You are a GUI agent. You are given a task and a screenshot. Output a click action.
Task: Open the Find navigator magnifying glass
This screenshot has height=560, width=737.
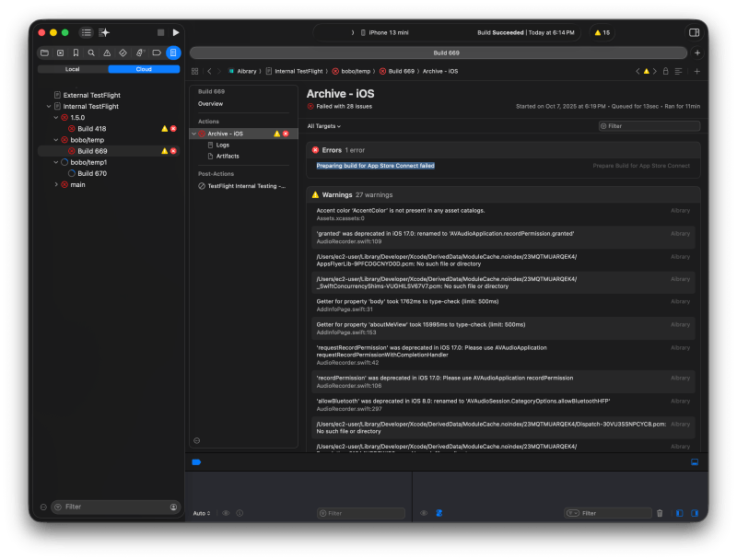point(91,52)
